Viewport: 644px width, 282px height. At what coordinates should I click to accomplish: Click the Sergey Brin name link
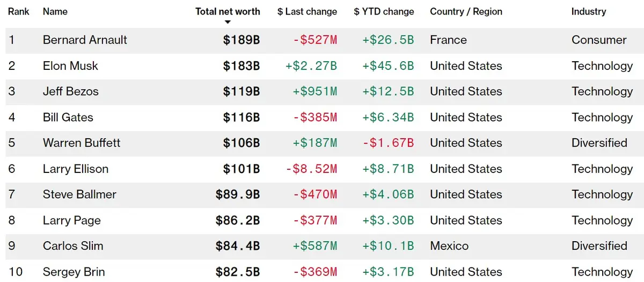point(73,272)
